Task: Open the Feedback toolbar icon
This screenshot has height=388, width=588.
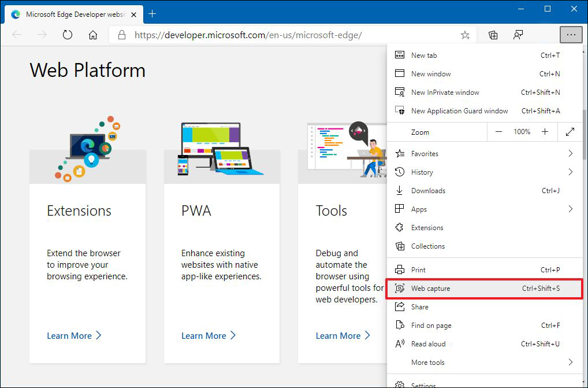Action: [x=518, y=35]
